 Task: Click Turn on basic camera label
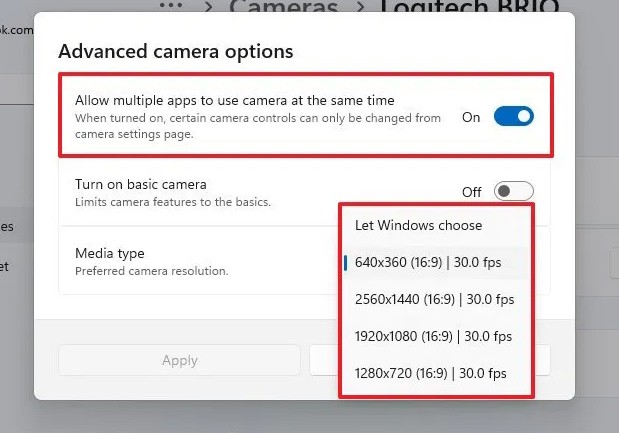tap(141, 184)
